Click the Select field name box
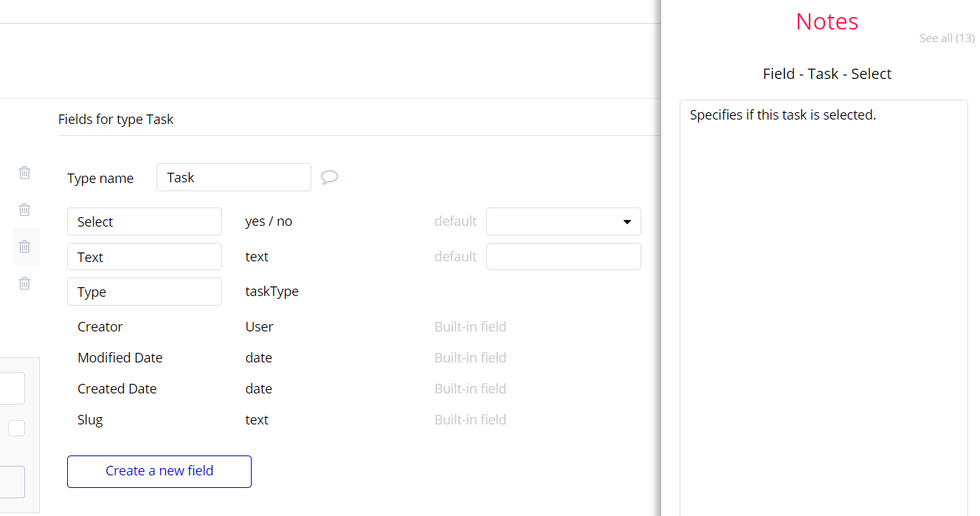Viewport: 980px width, 516px height. 144,221
